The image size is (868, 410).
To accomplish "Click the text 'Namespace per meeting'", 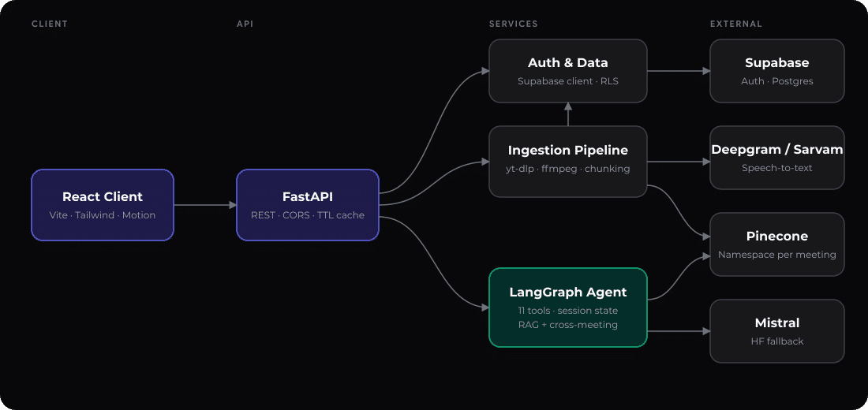I will click(777, 255).
